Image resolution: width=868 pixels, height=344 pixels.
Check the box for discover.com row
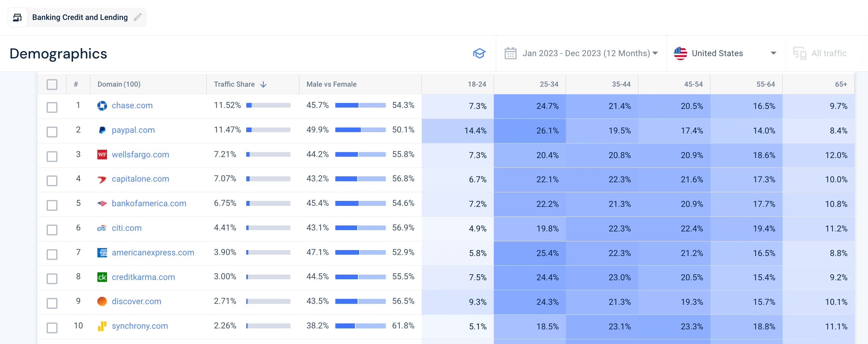(x=52, y=303)
